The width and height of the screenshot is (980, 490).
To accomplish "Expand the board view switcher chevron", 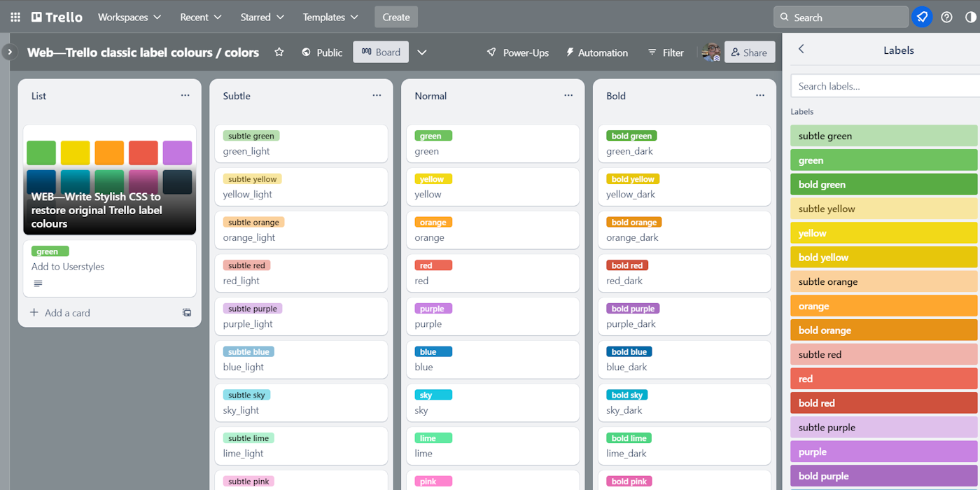I will [x=422, y=52].
